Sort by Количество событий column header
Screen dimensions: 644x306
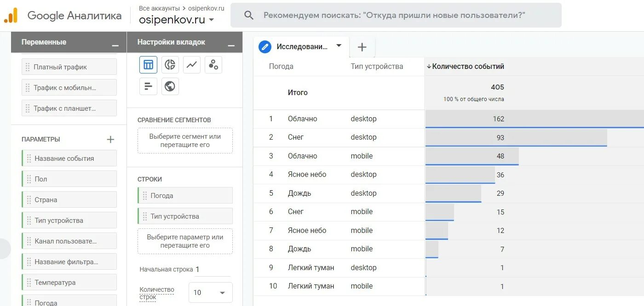click(465, 67)
